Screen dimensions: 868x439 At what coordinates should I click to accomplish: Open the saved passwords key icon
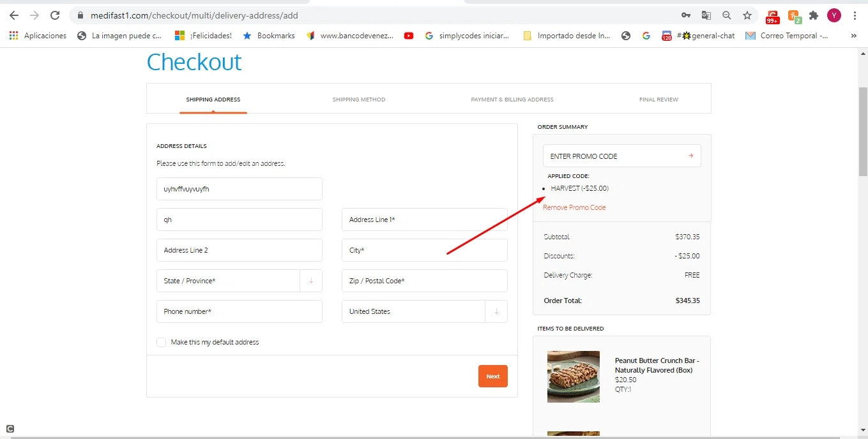pyautogui.click(x=686, y=15)
